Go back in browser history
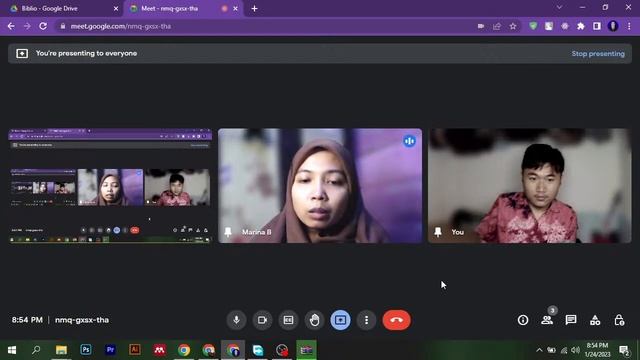The width and height of the screenshot is (640, 360). pos(11,26)
